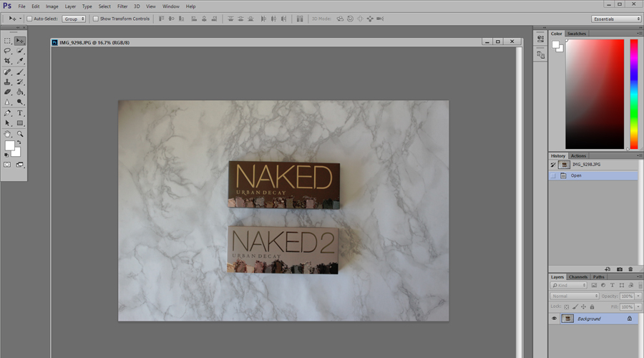Switch to the Swatches panel tab
644x358 pixels.
pos(577,34)
